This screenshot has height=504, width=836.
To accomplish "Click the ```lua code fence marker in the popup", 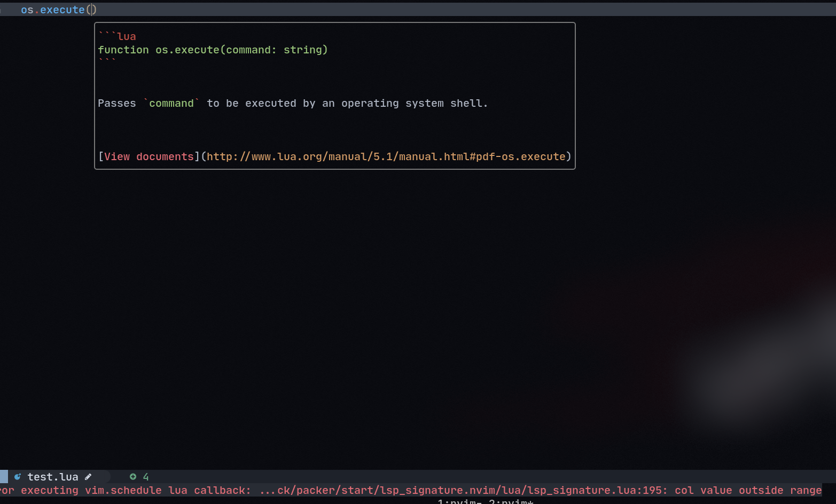I will pos(116,36).
